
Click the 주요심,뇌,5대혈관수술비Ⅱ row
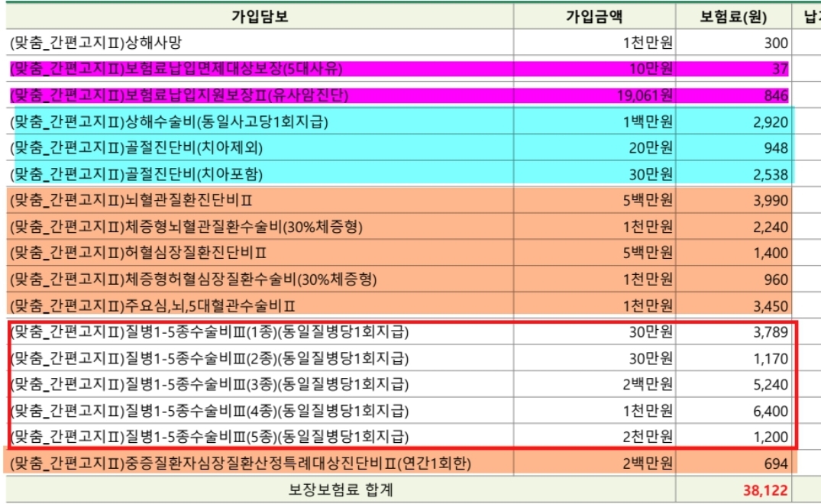point(153,307)
